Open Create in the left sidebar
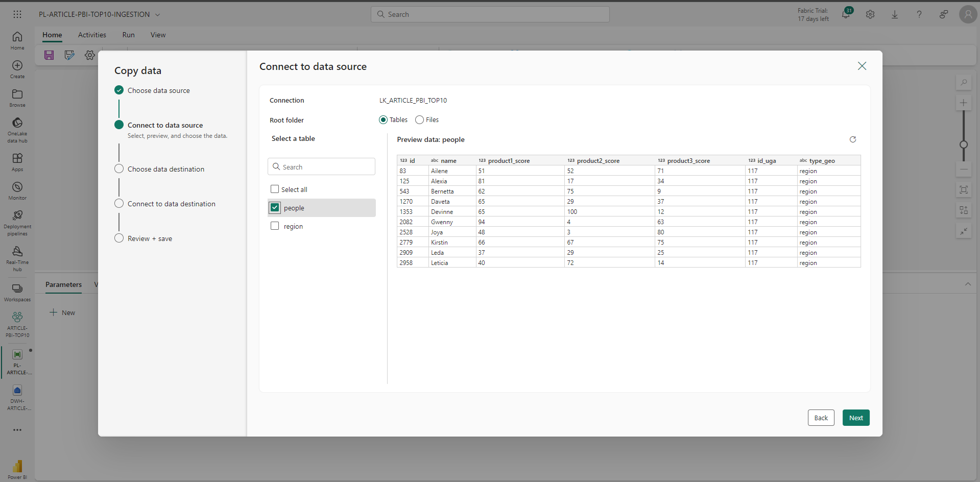 click(x=17, y=69)
